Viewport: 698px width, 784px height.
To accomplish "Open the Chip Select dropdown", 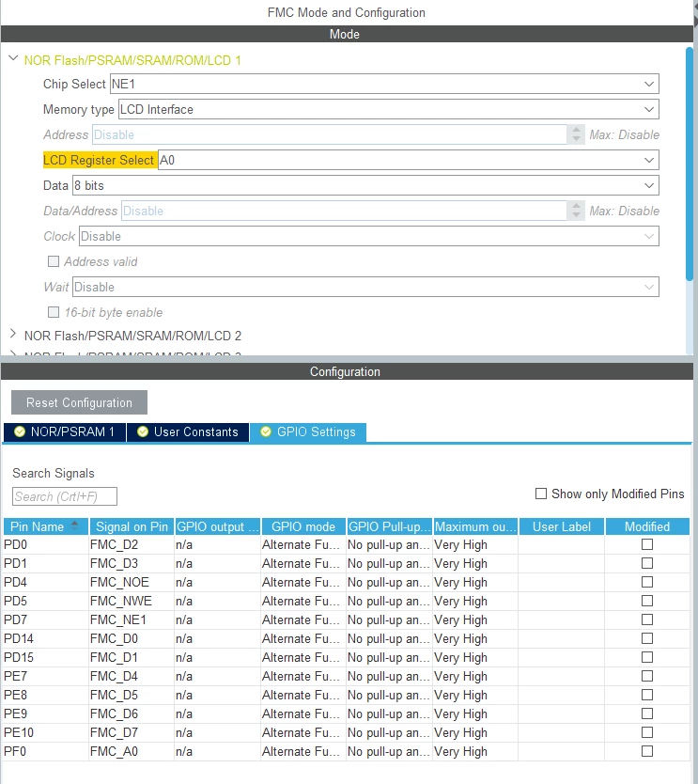I will click(x=384, y=84).
